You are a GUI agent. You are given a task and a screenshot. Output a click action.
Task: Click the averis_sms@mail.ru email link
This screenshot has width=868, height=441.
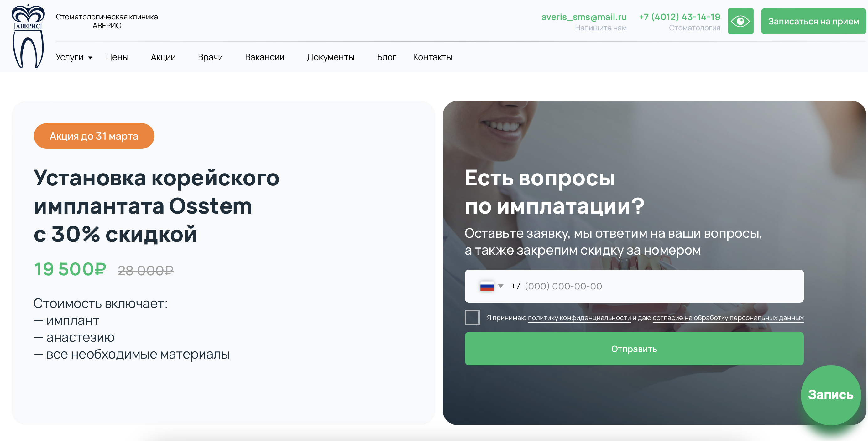(583, 17)
